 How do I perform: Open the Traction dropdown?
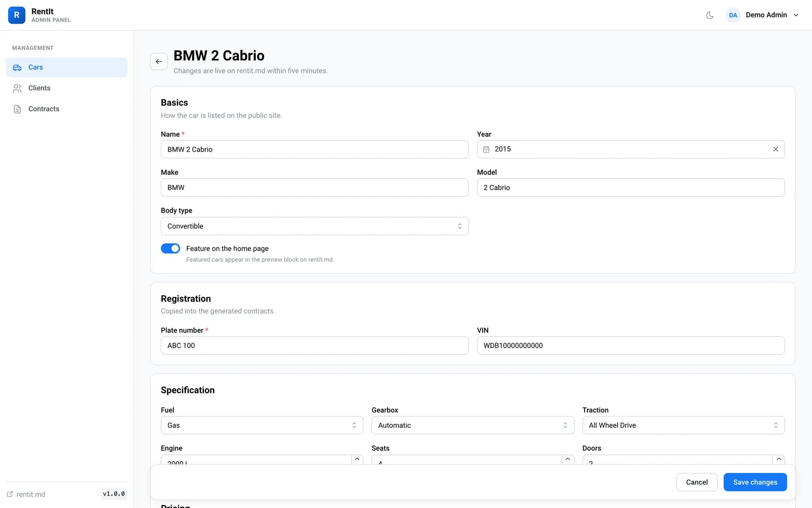pos(683,425)
